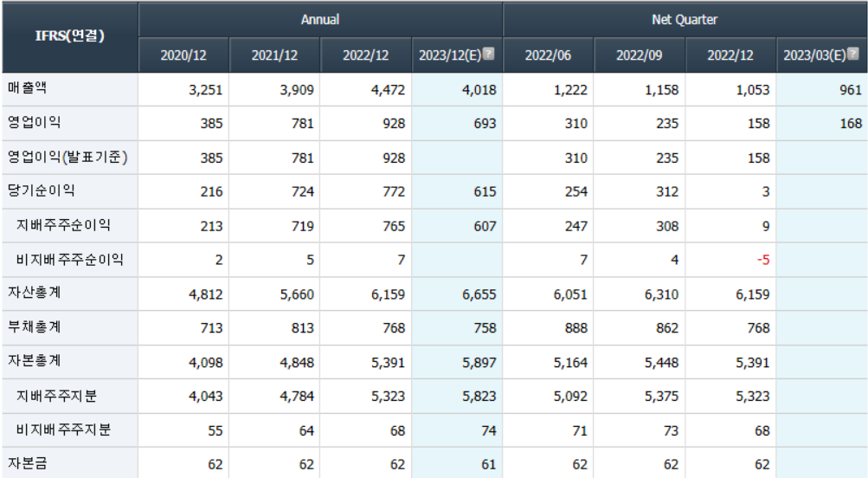Click the 2023/03(E) column header text
Viewport: 868px width, 478px height.
tap(815, 55)
